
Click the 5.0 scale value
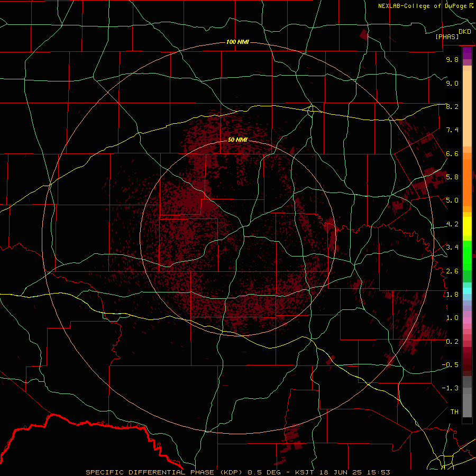pos(452,200)
